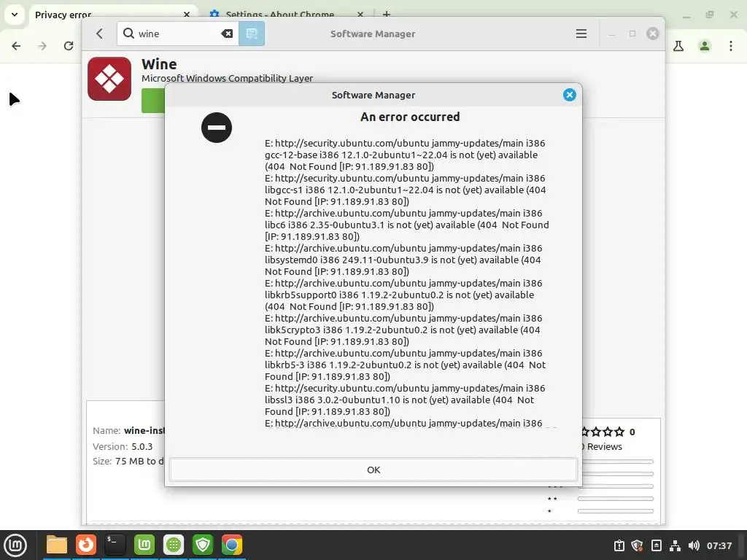Image resolution: width=747 pixels, height=560 pixels.
Task: Open the Chrome tab search dropdown
Action: tap(15, 15)
